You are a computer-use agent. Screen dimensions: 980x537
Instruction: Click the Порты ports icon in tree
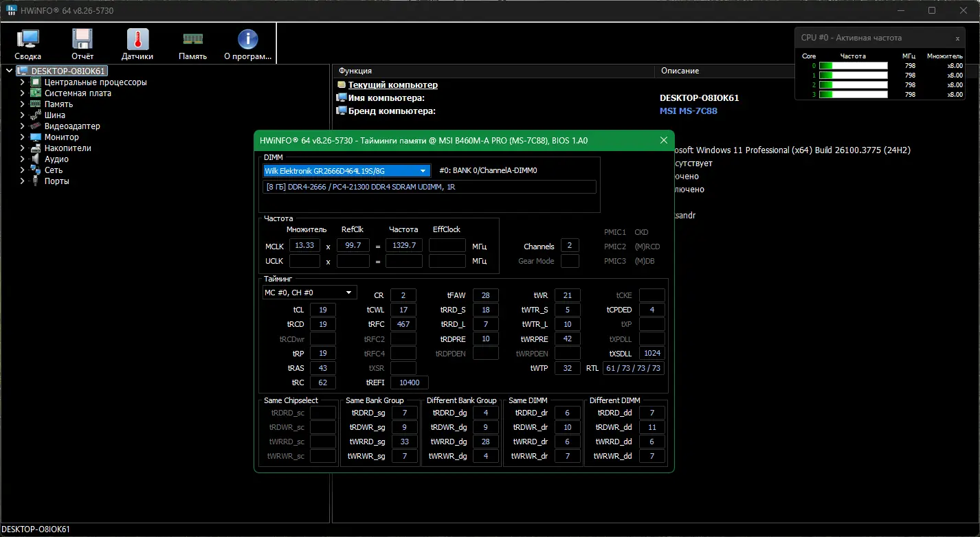pyautogui.click(x=36, y=181)
